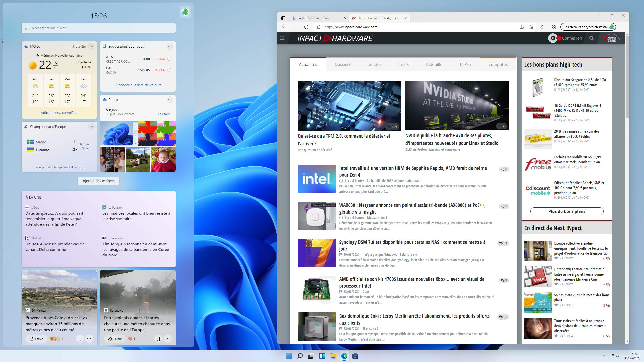Open Liberation Kim Jong-un headline

pos(136,249)
